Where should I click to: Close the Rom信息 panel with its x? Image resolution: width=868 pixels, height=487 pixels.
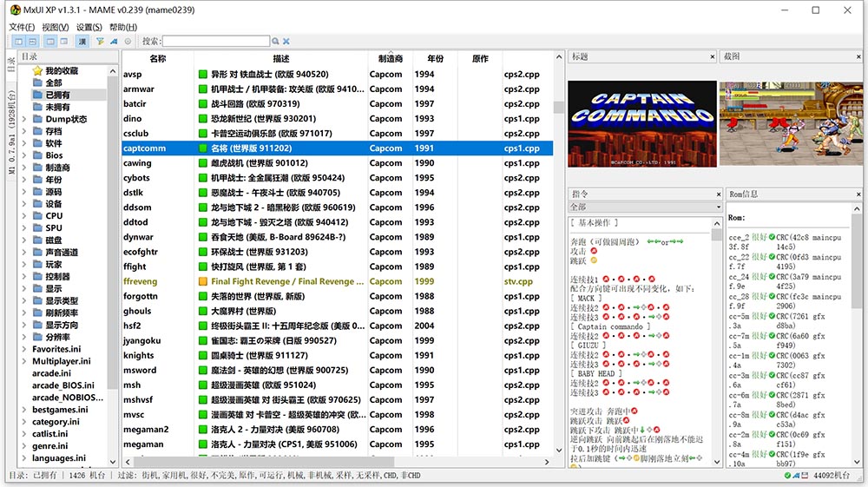pyautogui.click(x=858, y=194)
